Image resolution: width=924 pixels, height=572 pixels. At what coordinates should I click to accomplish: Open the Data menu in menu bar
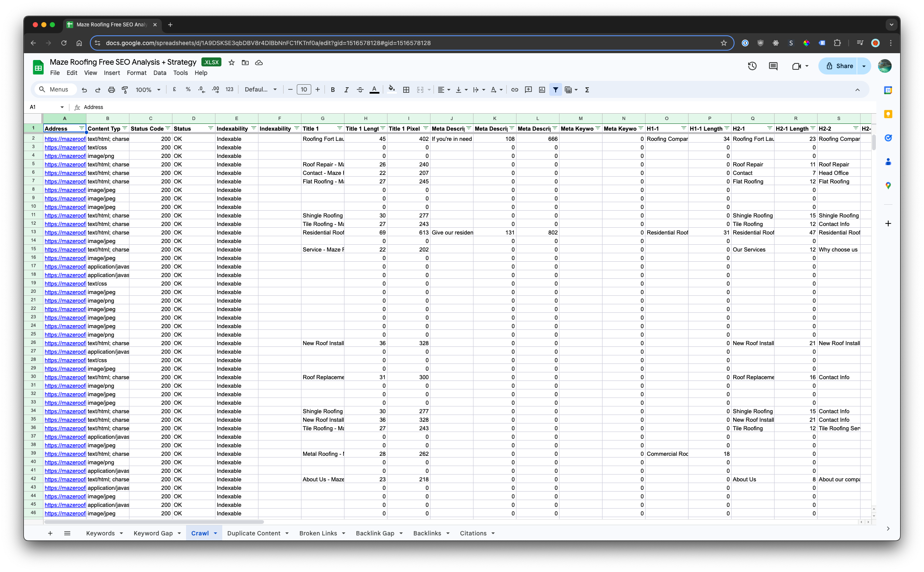(x=159, y=73)
